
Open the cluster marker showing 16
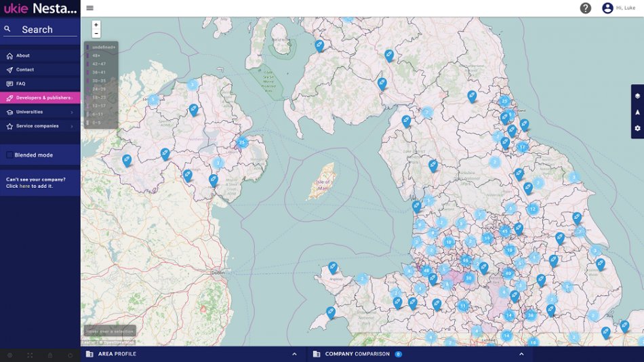[x=487, y=238]
